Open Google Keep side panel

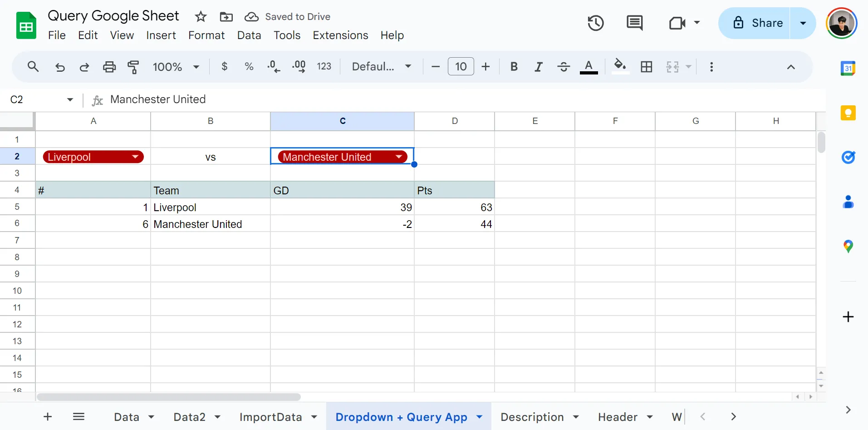click(848, 113)
